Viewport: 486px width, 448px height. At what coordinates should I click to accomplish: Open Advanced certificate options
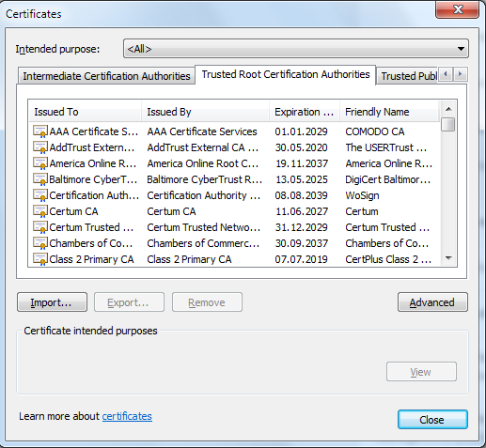coord(432,302)
